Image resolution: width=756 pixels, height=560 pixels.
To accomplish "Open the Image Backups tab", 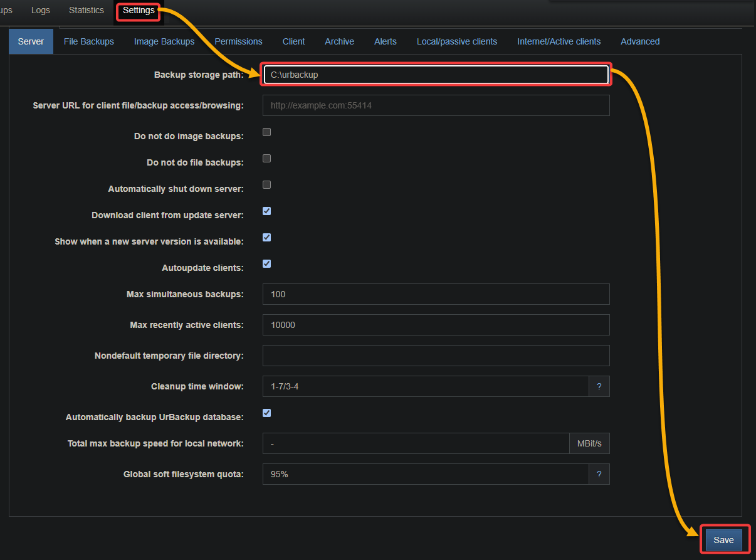I will coord(164,41).
